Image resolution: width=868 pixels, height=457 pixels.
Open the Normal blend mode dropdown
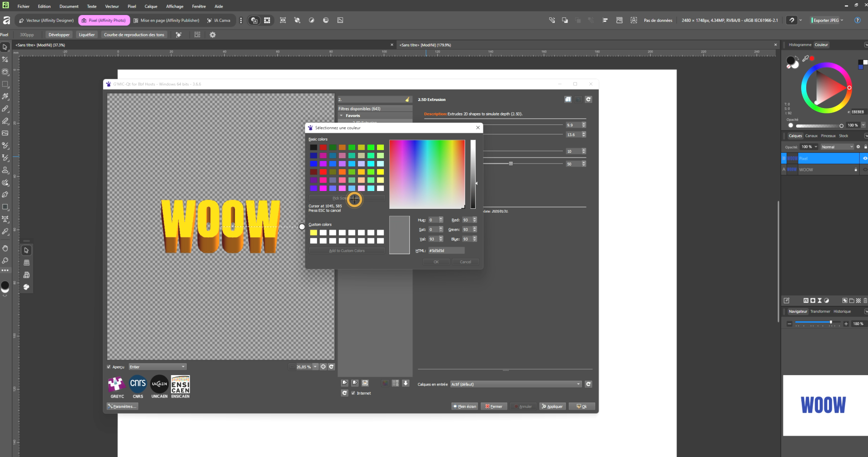[x=837, y=147]
